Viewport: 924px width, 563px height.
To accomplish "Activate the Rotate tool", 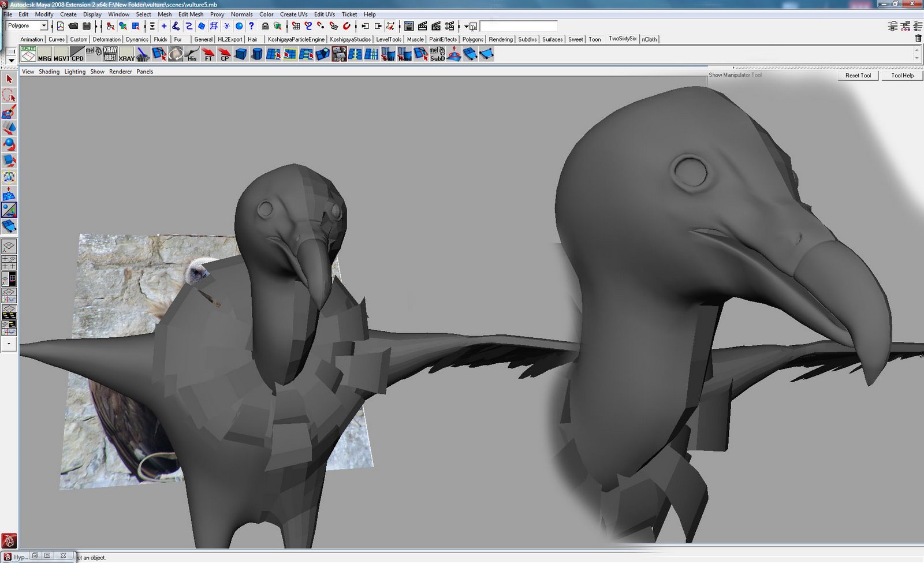I will click(9, 144).
